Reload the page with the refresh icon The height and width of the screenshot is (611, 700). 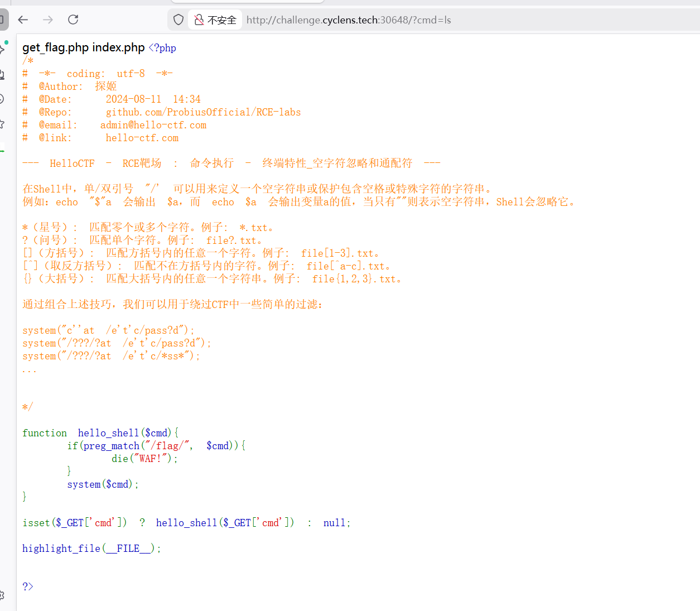click(x=73, y=20)
